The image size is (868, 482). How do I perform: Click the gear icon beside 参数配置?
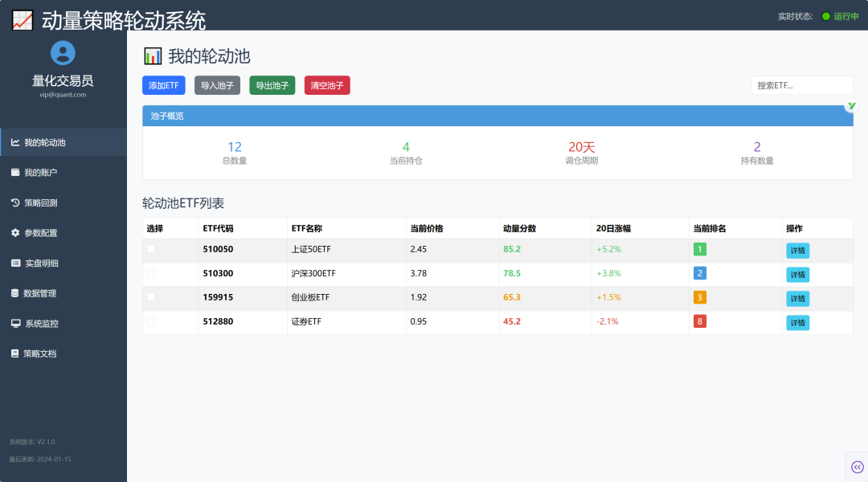tap(15, 233)
